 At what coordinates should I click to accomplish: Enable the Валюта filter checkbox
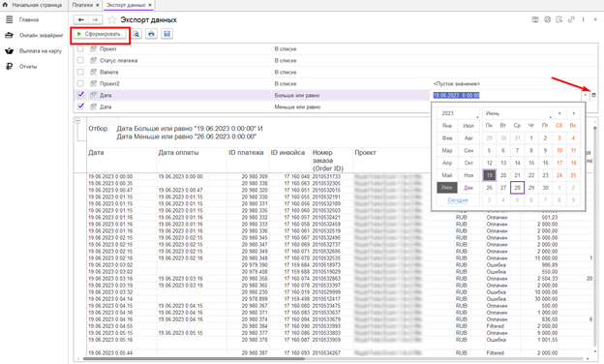point(80,72)
